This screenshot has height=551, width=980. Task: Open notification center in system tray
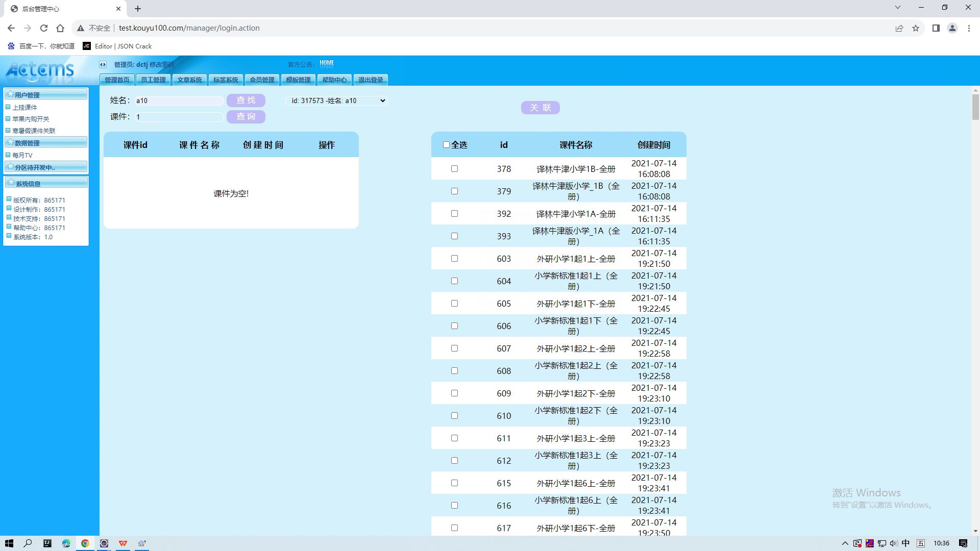point(963,543)
